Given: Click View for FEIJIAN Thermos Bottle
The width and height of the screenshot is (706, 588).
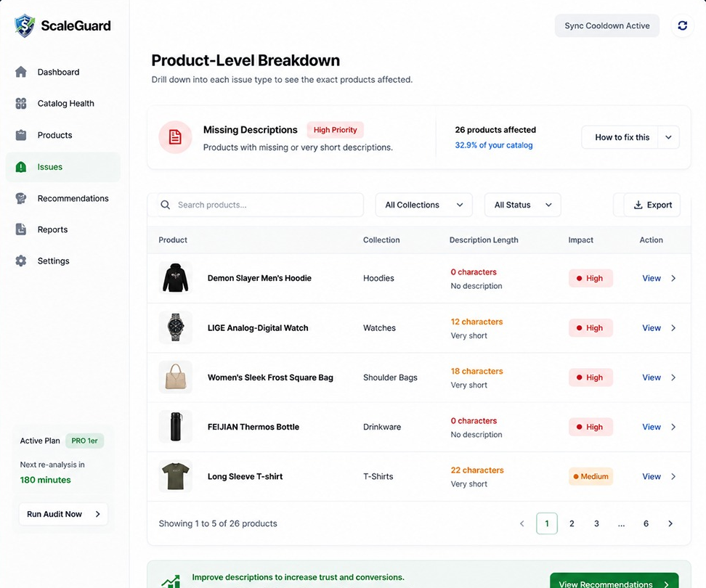Looking at the screenshot, I should coord(652,427).
